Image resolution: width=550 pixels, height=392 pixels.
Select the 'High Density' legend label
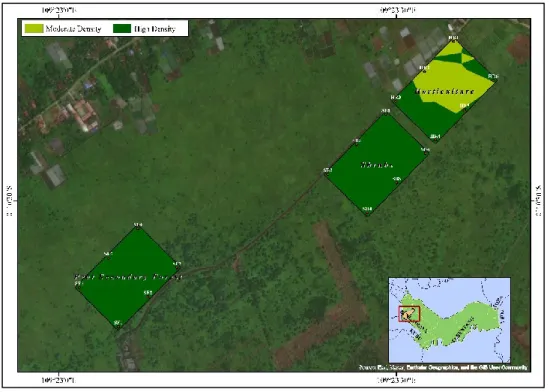pos(155,29)
